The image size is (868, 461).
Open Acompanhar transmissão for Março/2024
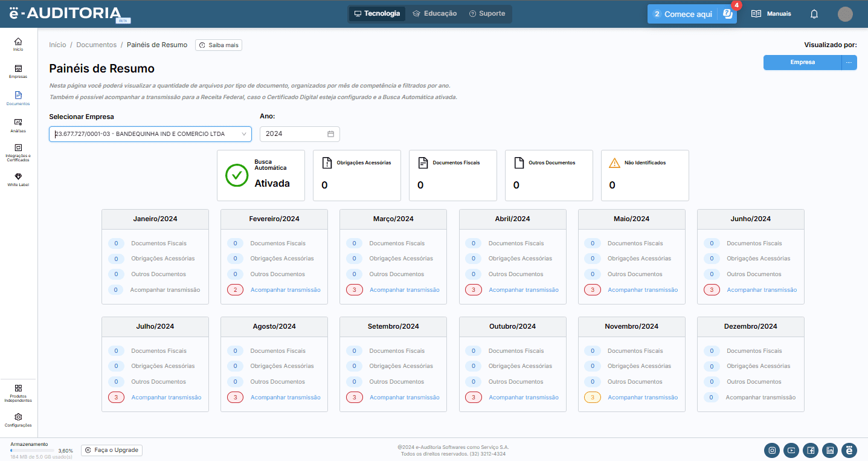(405, 290)
